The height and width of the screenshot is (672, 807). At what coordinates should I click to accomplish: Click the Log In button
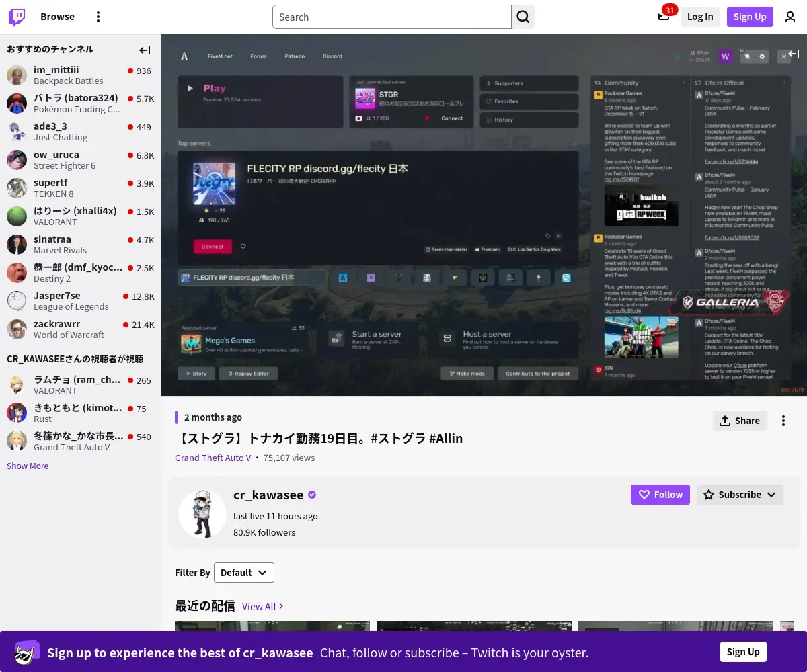(x=700, y=17)
